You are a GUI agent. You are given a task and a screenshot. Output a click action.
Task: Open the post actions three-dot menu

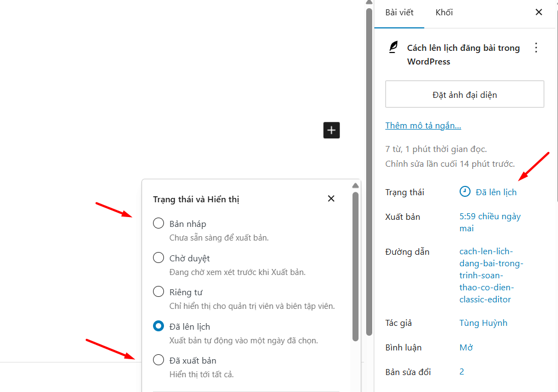536,48
